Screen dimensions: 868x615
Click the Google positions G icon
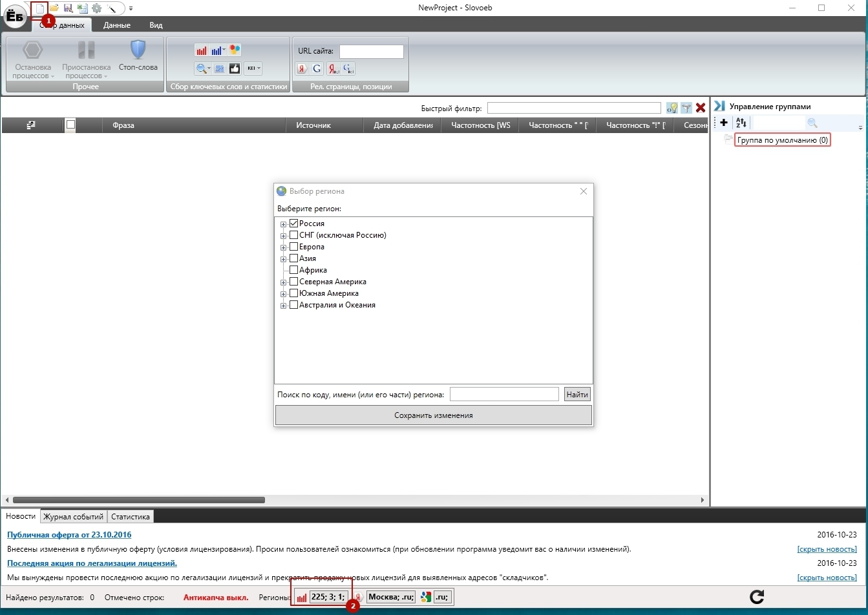348,68
